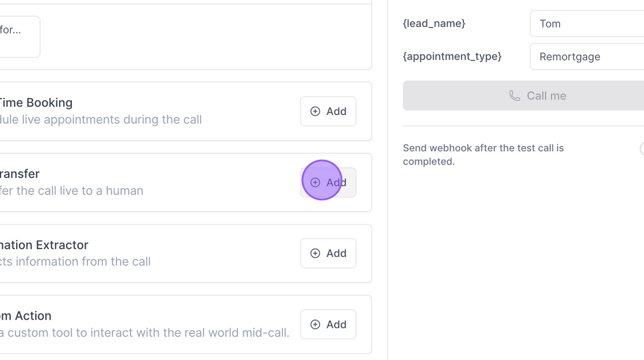Click the live appointments description text
644x360 pixels.
(x=101, y=120)
